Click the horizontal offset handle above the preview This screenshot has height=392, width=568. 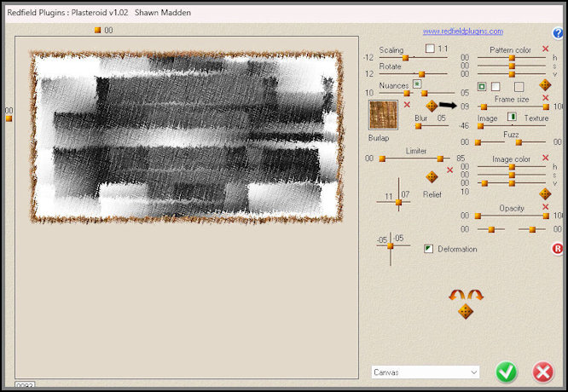point(97,30)
